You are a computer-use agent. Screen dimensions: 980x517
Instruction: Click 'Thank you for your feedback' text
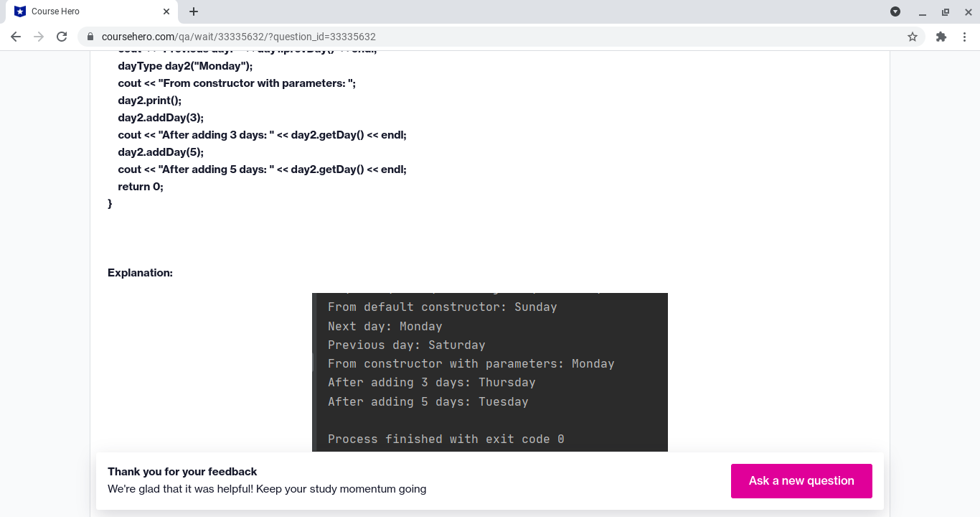(182, 472)
